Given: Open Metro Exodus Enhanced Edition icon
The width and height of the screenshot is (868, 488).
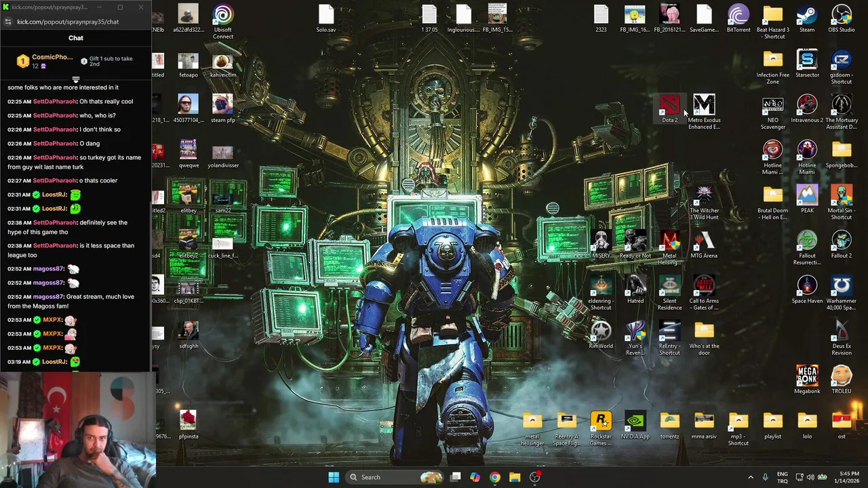Looking at the screenshot, I should (704, 113).
